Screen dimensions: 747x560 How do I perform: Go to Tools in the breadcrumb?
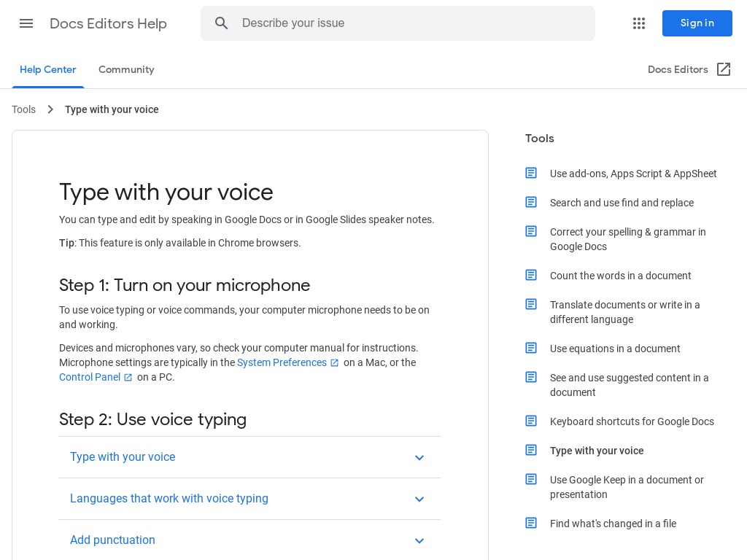click(x=24, y=109)
